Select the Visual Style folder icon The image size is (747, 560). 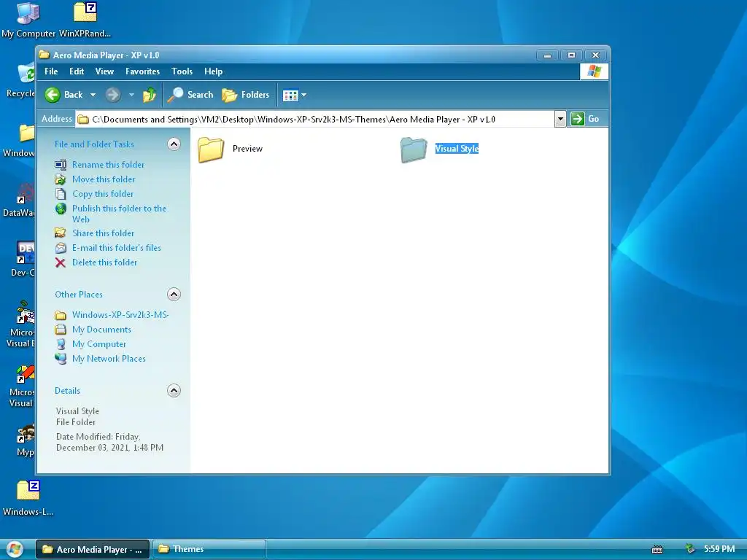414,149
